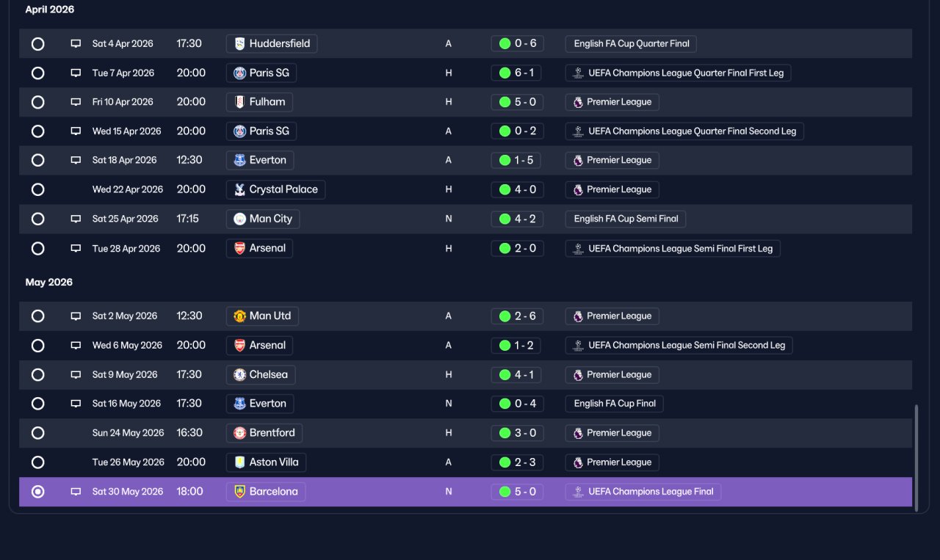Click the Fulham club badge

pyautogui.click(x=239, y=102)
